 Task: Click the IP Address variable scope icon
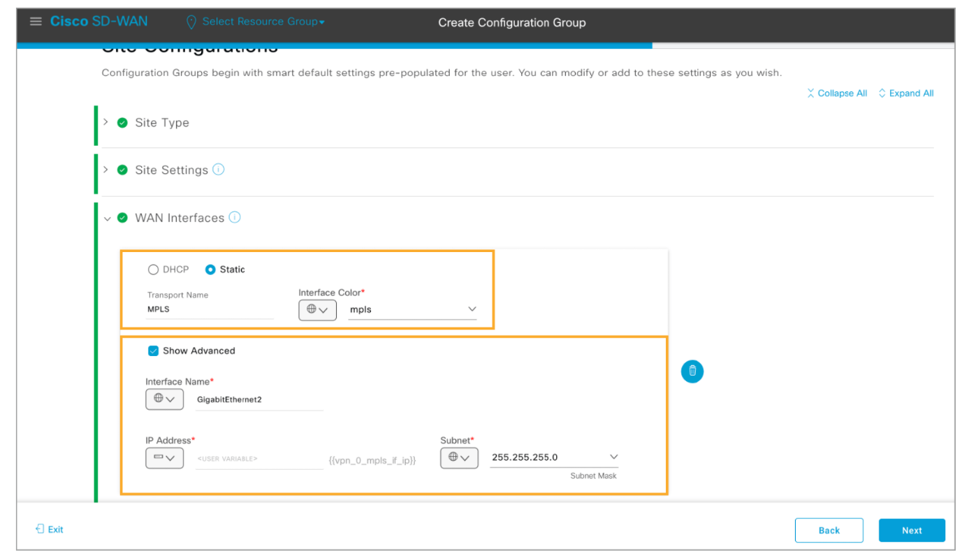(164, 458)
